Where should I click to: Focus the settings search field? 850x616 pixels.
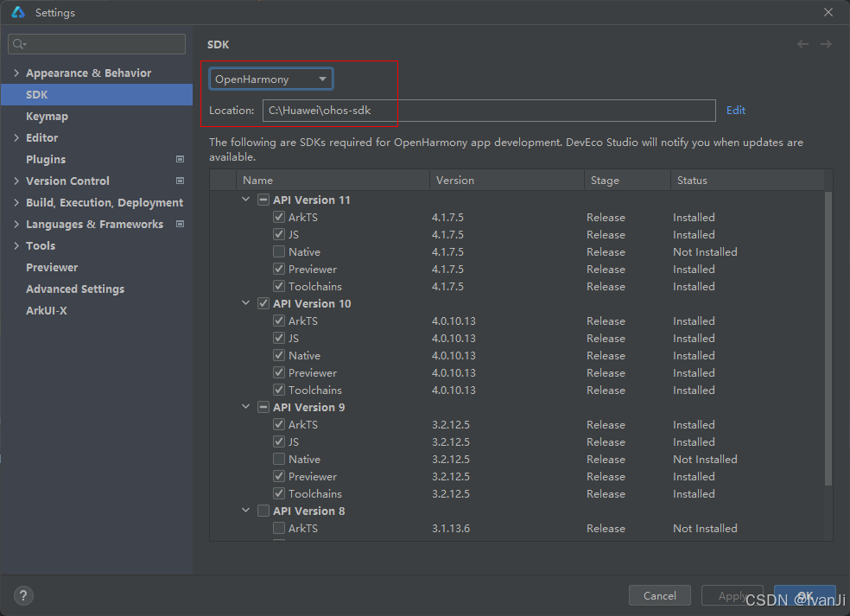[x=97, y=44]
